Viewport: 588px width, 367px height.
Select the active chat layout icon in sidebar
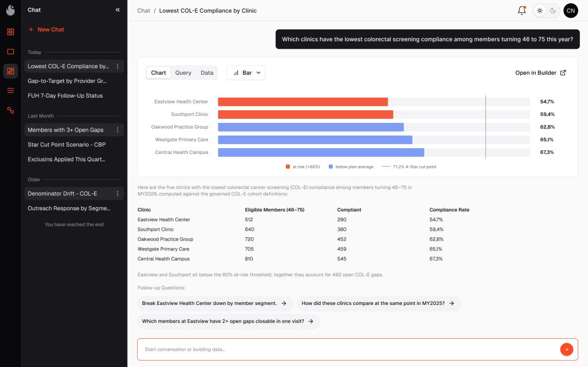(x=10, y=71)
